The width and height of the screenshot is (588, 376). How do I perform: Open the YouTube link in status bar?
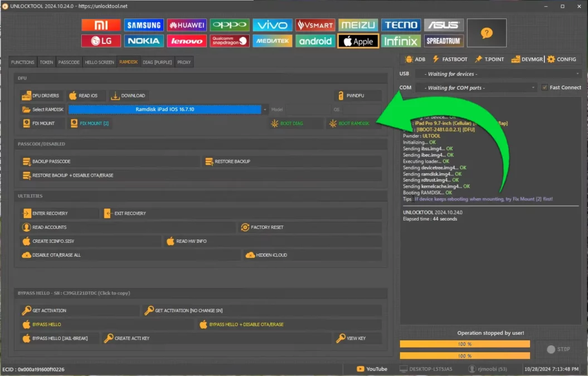pyautogui.click(x=372, y=369)
